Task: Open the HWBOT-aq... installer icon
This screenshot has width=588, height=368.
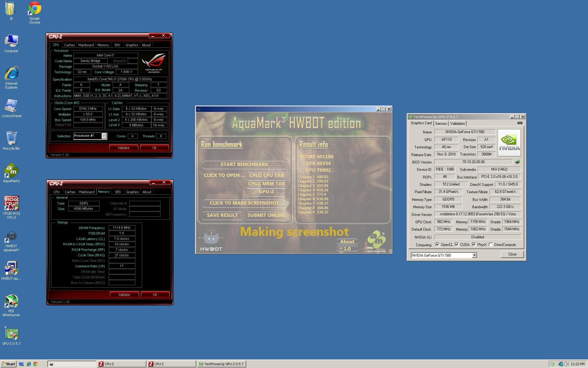Action: point(11,271)
